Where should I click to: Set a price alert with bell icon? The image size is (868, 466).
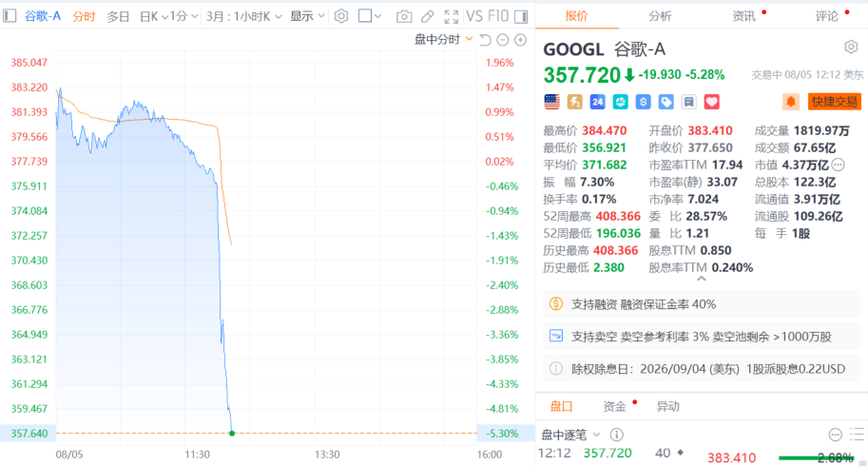(x=791, y=102)
